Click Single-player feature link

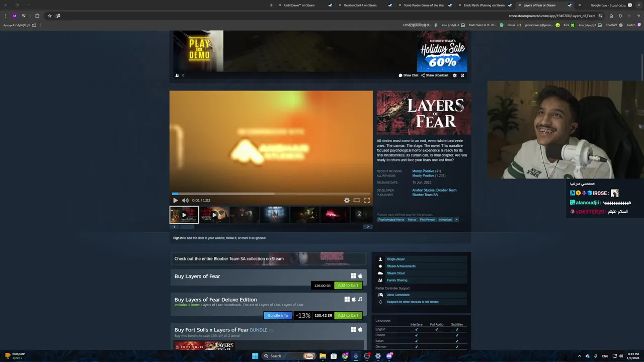point(396,259)
